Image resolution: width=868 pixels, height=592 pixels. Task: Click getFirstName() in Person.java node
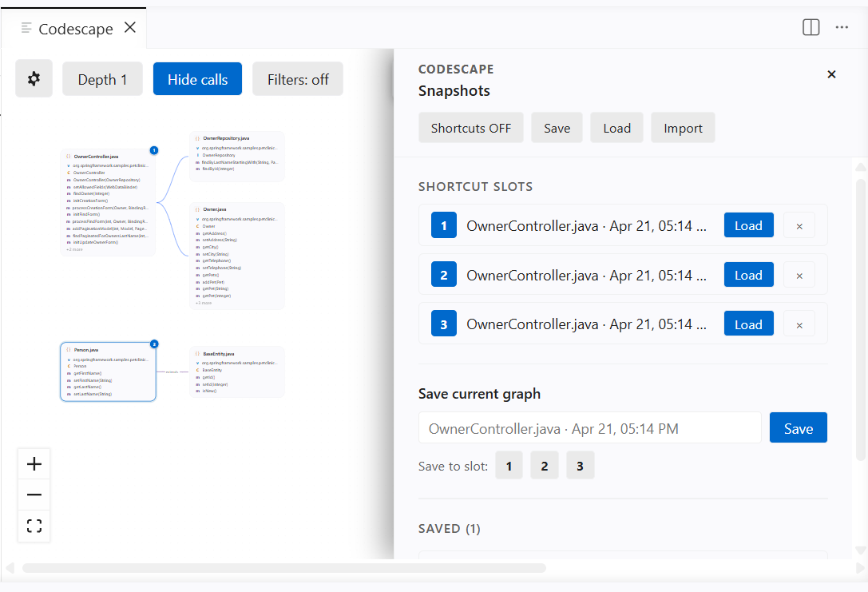[x=87, y=374]
